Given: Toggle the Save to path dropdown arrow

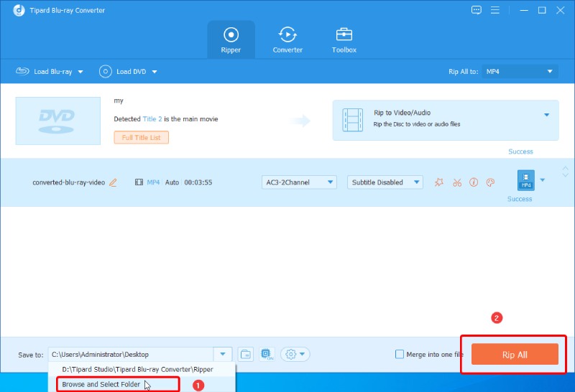Looking at the screenshot, I should [x=223, y=354].
